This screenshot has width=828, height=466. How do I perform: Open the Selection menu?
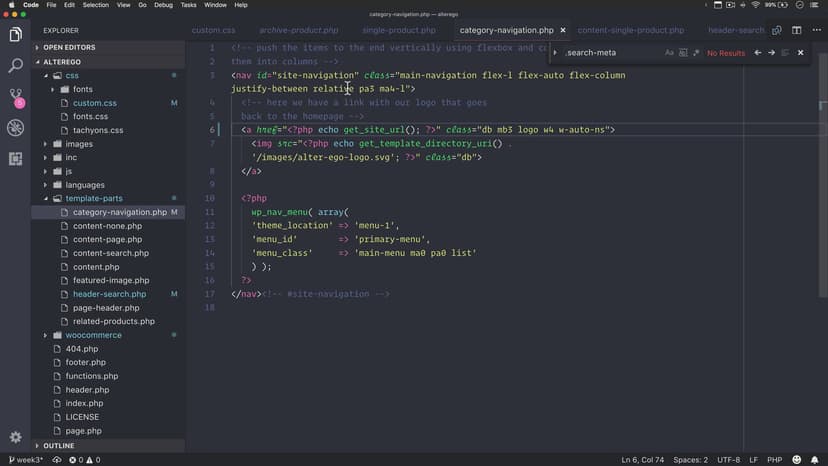tap(96, 5)
